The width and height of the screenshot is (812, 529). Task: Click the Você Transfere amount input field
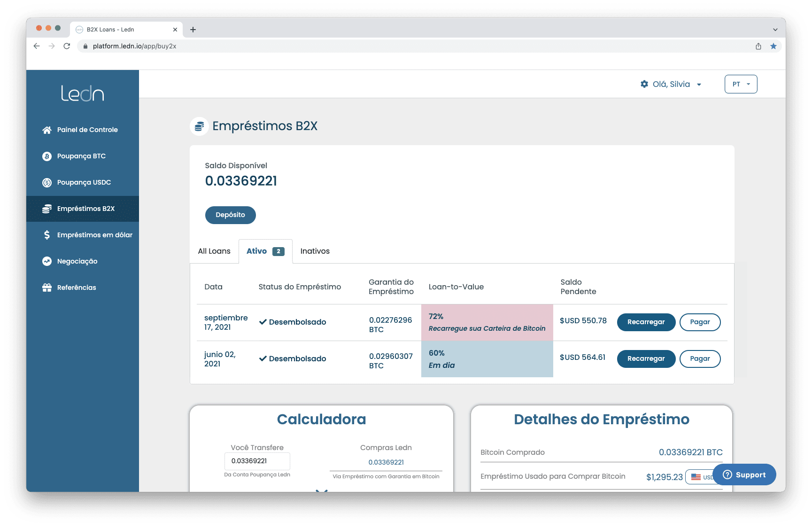pos(257,461)
